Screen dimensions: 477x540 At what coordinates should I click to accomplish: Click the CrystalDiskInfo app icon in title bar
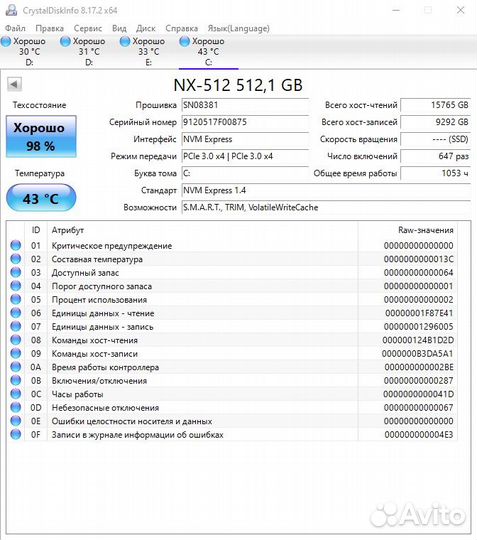[x=11, y=10]
